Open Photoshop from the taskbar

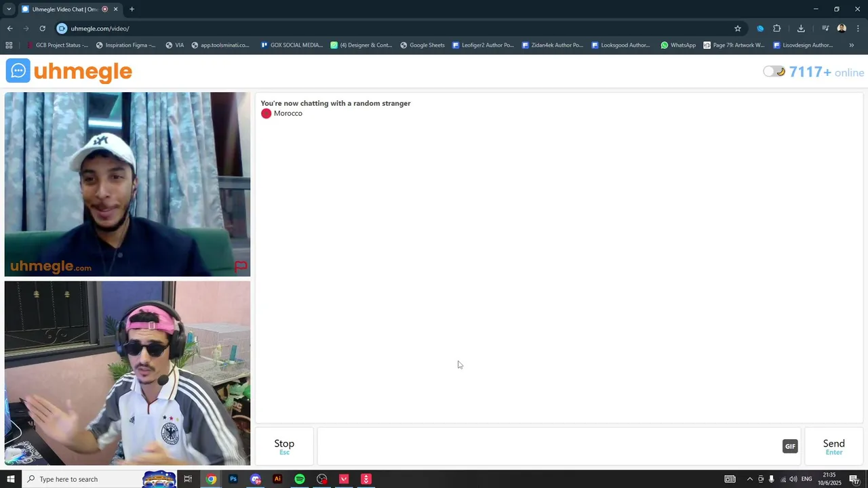pyautogui.click(x=233, y=479)
